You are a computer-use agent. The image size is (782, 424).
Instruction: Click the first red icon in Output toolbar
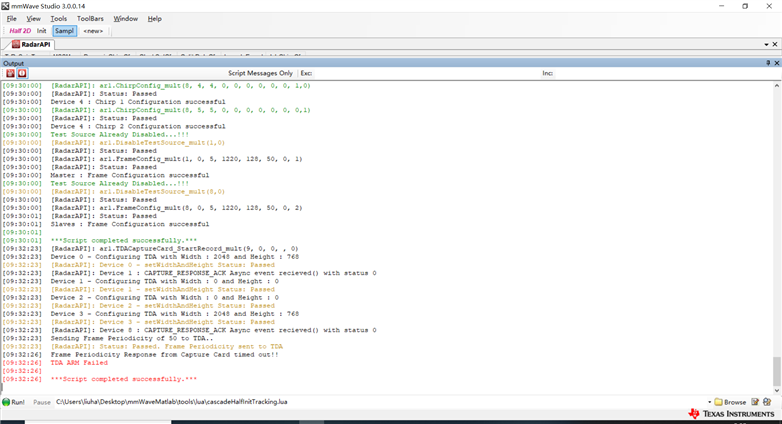point(10,73)
